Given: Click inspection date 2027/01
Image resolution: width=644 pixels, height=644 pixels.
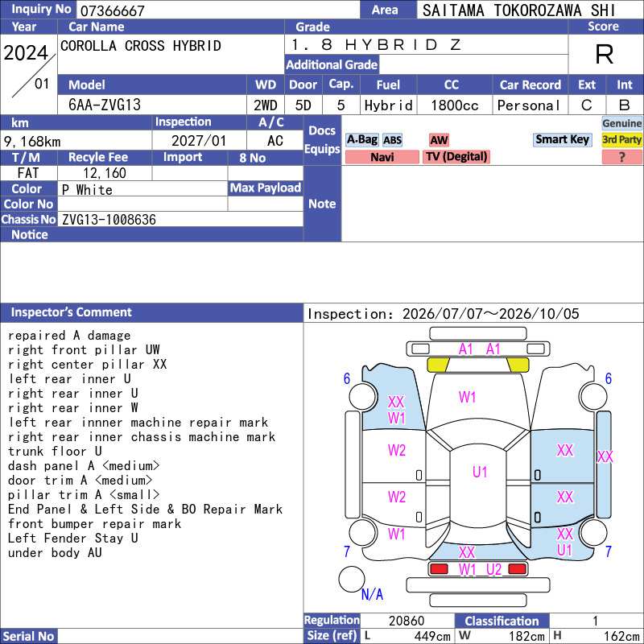Looking at the screenshot, I should (199, 141).
